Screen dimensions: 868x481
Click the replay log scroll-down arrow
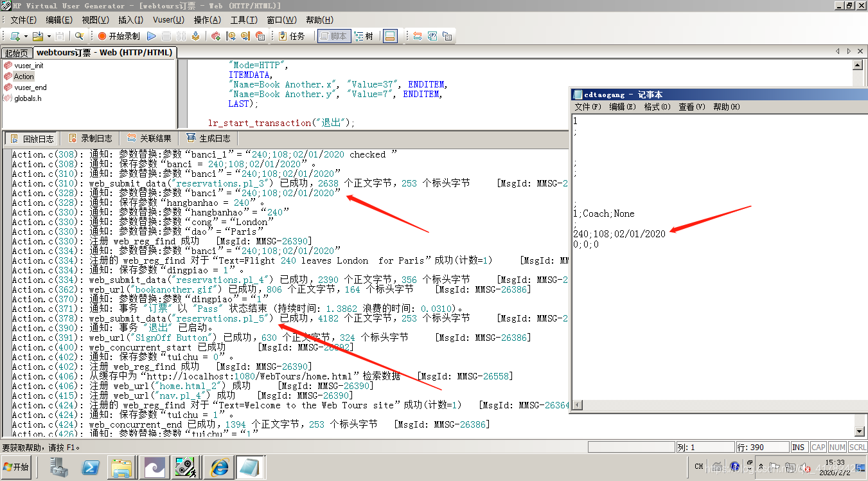[860, 431]
